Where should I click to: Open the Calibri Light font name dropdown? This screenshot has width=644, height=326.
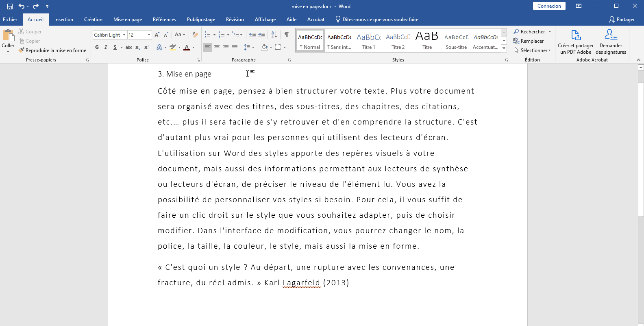tap(124, 35)
